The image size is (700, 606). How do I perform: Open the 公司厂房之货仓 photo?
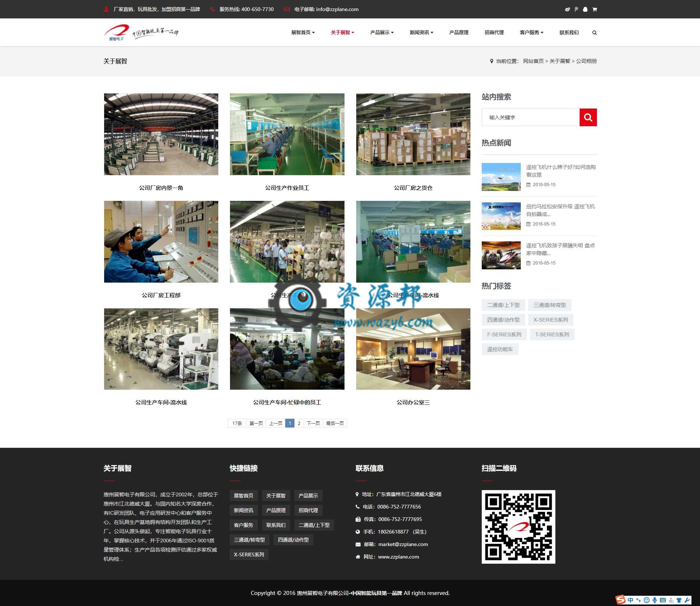413,134
